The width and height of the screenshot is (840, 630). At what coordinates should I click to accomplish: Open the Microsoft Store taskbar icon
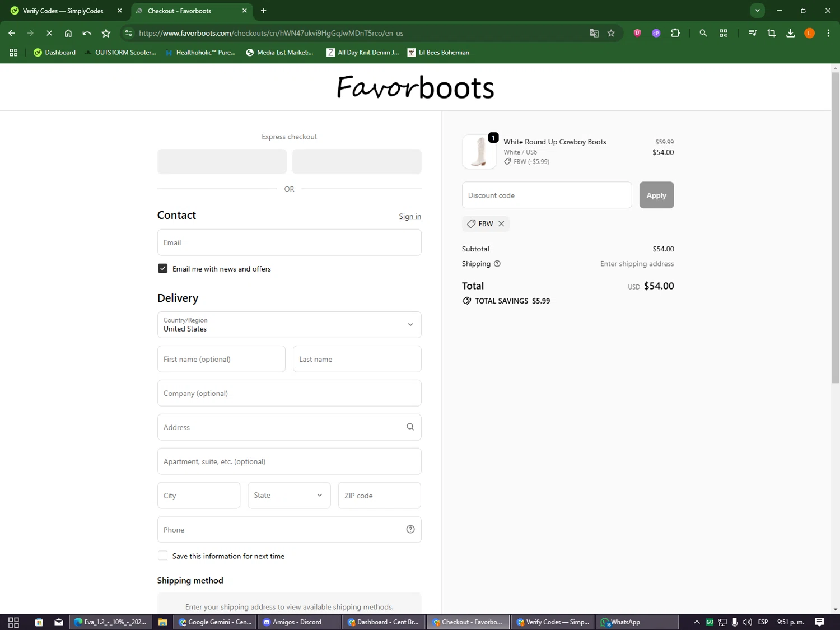(39, 622)
